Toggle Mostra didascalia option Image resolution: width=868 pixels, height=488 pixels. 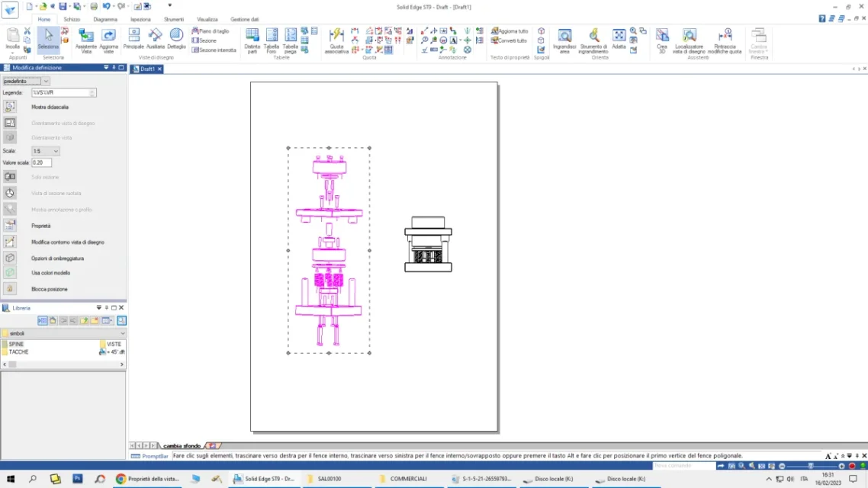tap(10, 107)
